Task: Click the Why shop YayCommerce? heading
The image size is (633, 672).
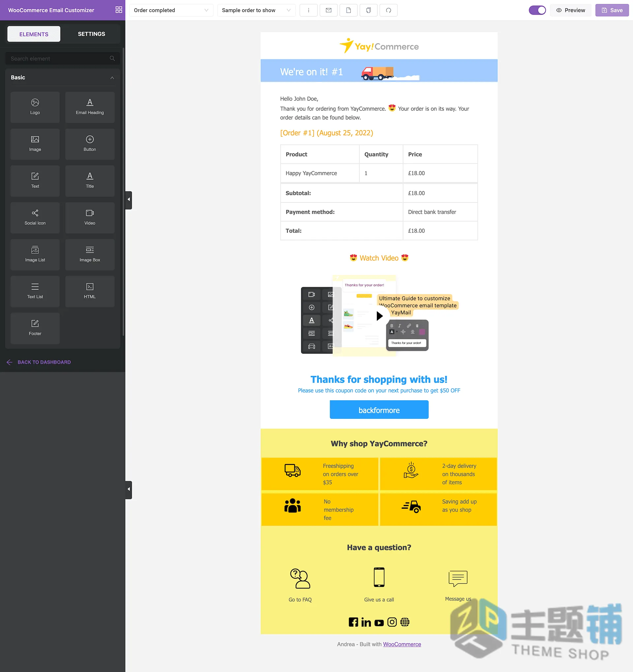Action: point(379,443)
